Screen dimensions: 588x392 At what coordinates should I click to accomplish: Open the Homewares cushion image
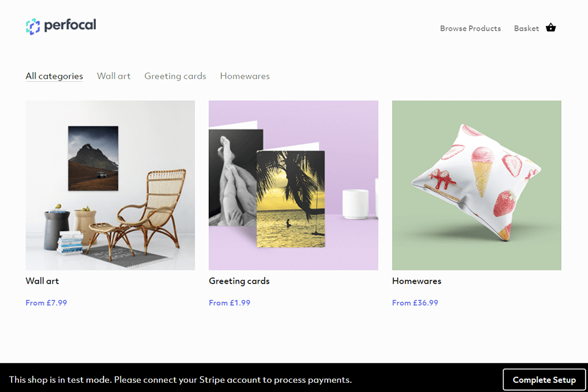[x=477, y=185]
